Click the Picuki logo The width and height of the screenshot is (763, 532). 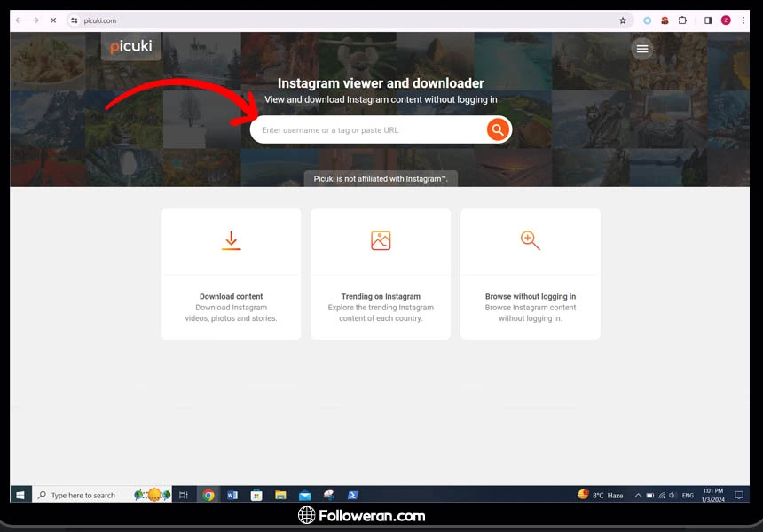point(131,46)
